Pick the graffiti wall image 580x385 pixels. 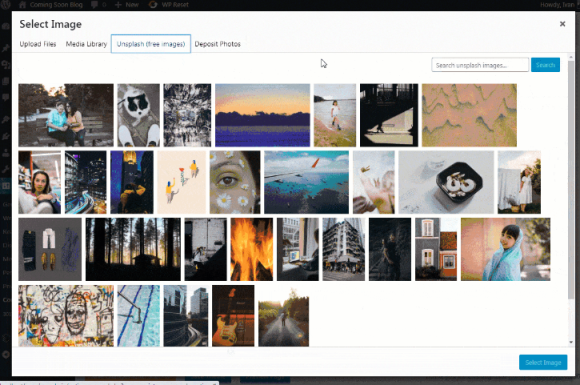(66, 315)
